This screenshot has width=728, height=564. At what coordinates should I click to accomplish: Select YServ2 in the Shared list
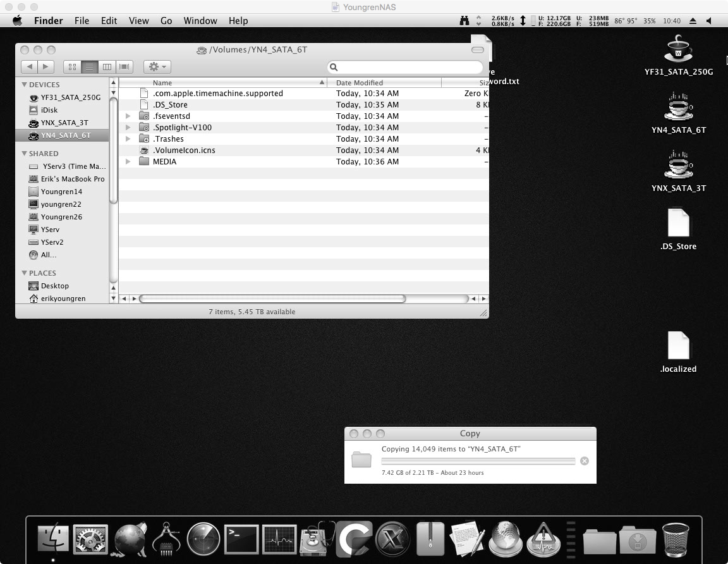[63, 242]
